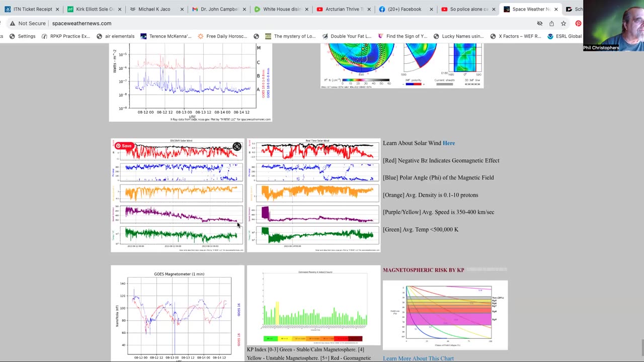The width and height of the screenshot is (644, 362).
Task: Open the Find the Sign of Y... bookmark
Action: [403, 36]
